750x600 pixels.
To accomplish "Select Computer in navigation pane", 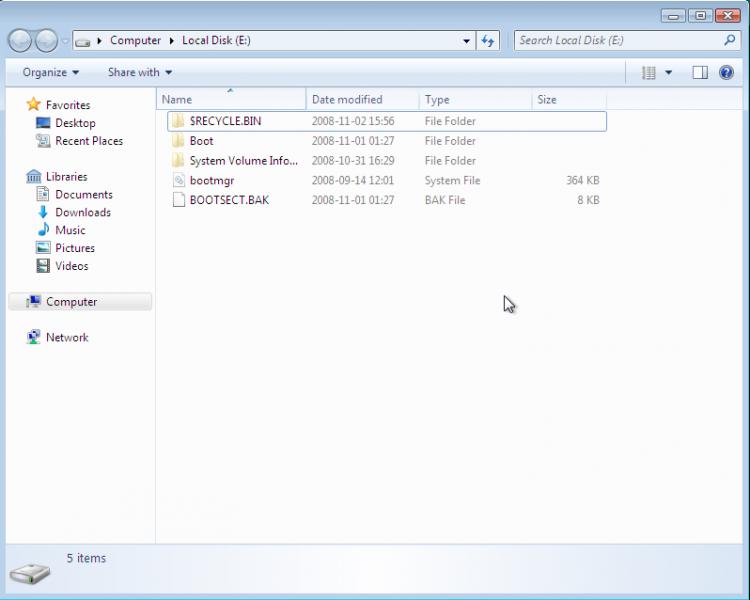I will point(80,302).
